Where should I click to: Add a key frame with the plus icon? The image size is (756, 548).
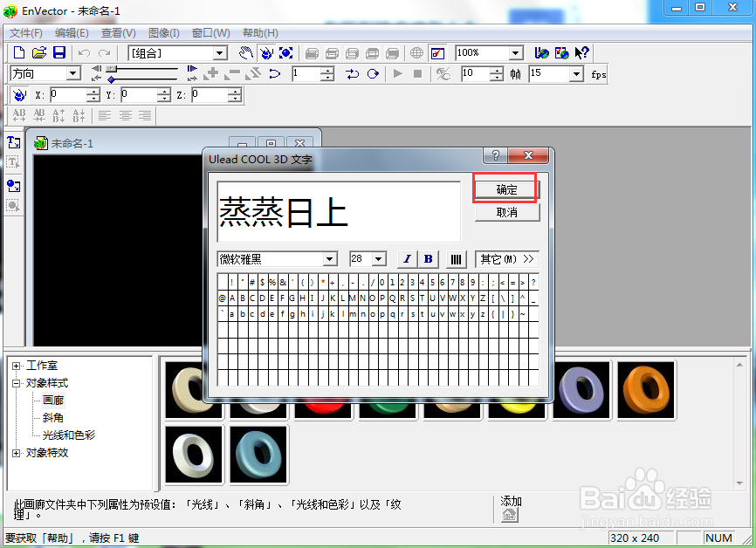(x=211, y=74)
